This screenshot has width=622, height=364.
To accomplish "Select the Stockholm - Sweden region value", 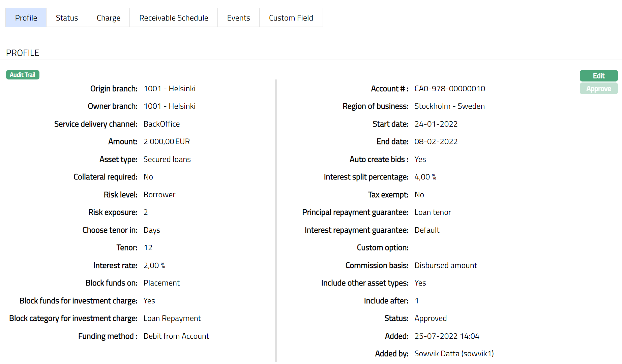I will coord(449,106).
